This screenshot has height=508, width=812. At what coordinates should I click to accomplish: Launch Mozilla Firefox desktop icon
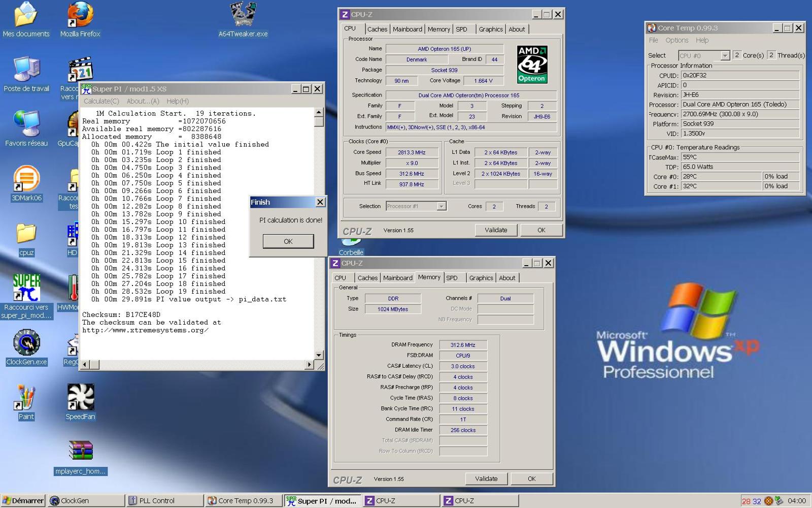(80, 19)
